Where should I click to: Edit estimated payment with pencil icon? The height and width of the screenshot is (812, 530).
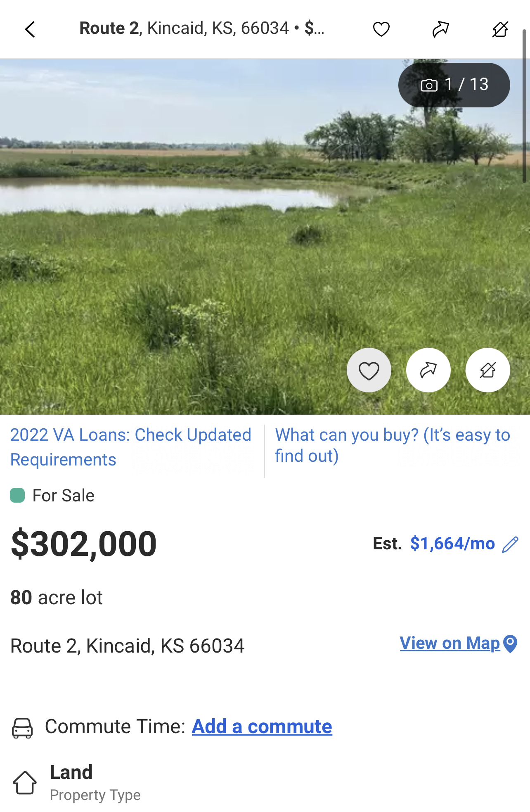coord(510,544)
